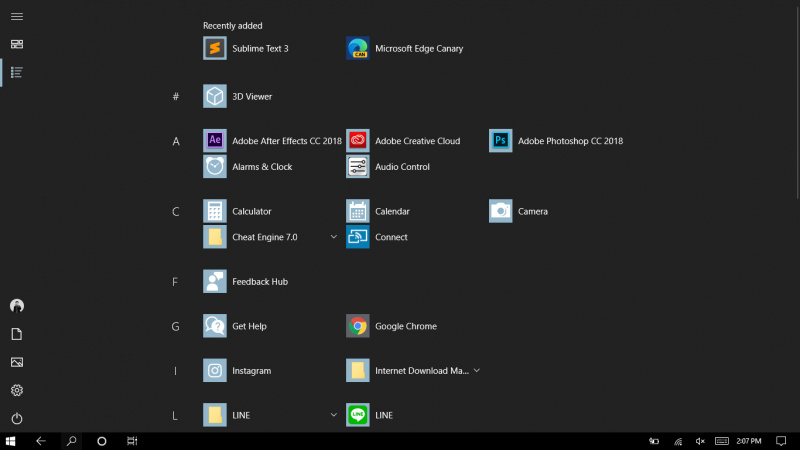The image size is (800, 450).
Task: Open the user account avatar
Action: coord(17,306)
